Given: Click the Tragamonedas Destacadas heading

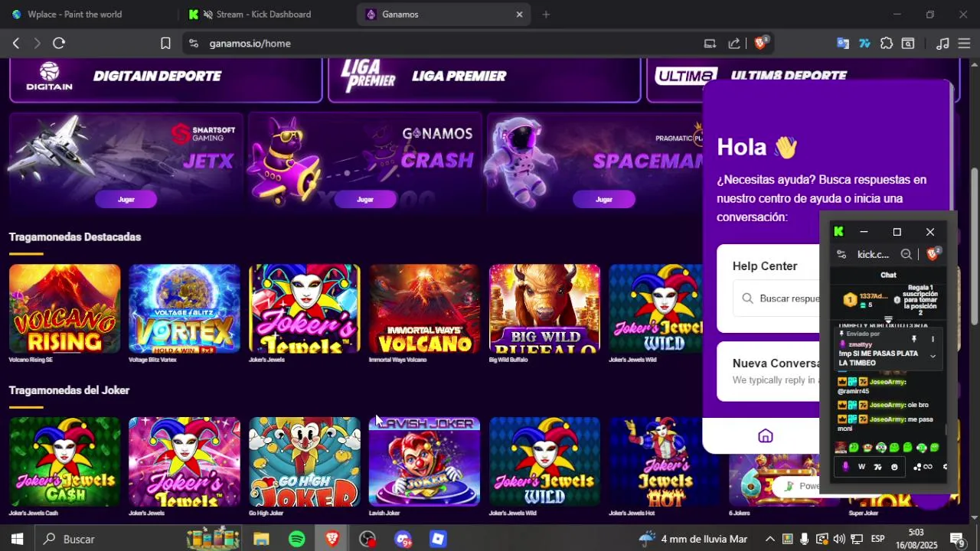Looking at the screenshot, I should [x=75, y=237].
